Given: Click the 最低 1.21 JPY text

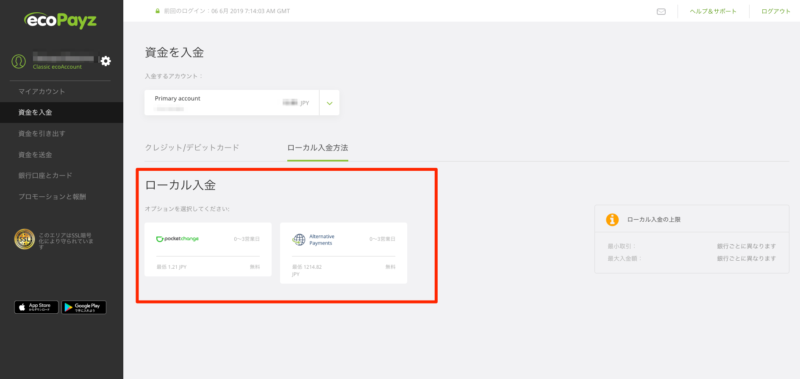Looking at the screenshot, I should [171, 267].
